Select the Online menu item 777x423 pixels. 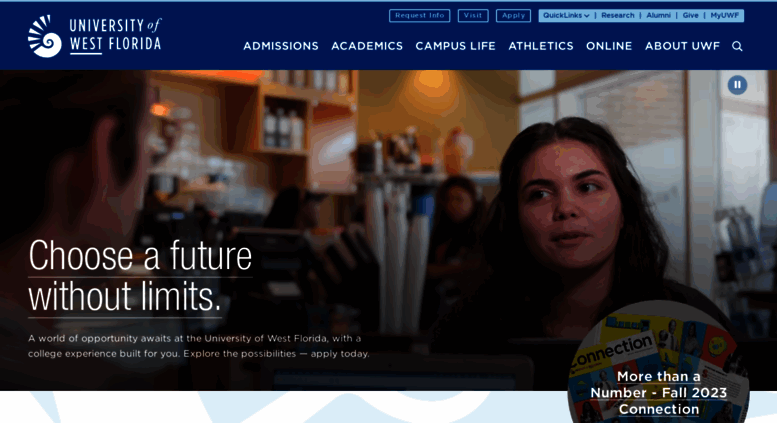point(609,46)
